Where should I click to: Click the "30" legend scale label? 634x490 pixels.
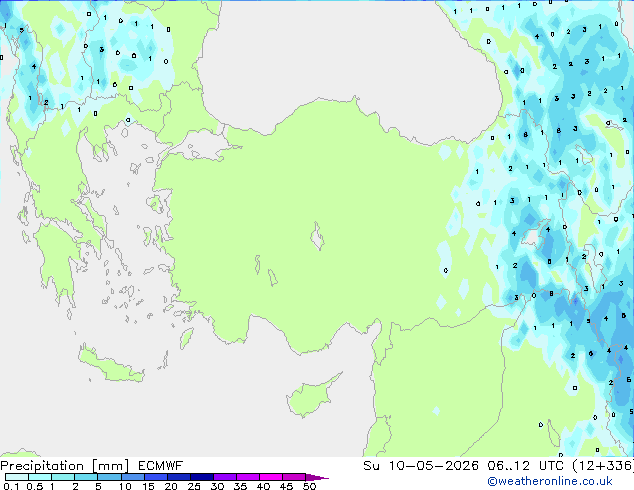(217, 486)
